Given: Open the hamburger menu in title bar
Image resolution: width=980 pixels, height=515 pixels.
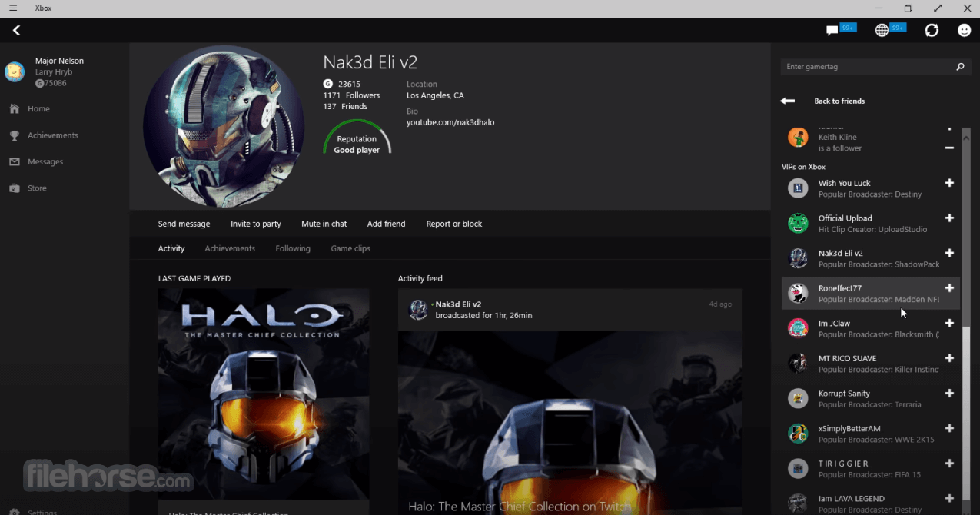Looking at the screenshot, I should click(13, 8).
